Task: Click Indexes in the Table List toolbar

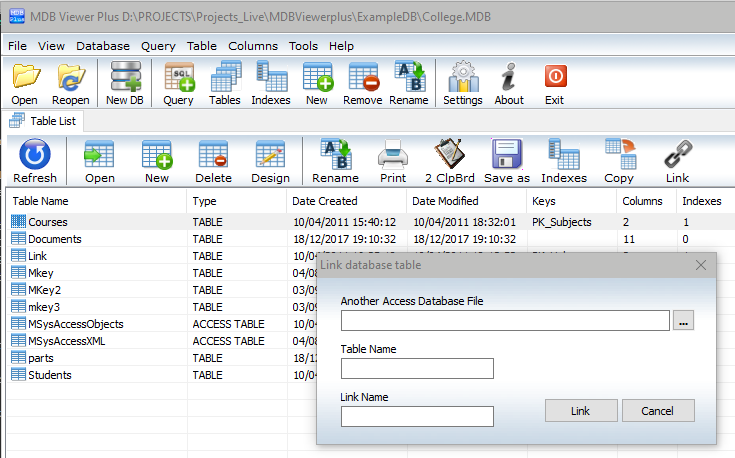Action: click(564, 161)
